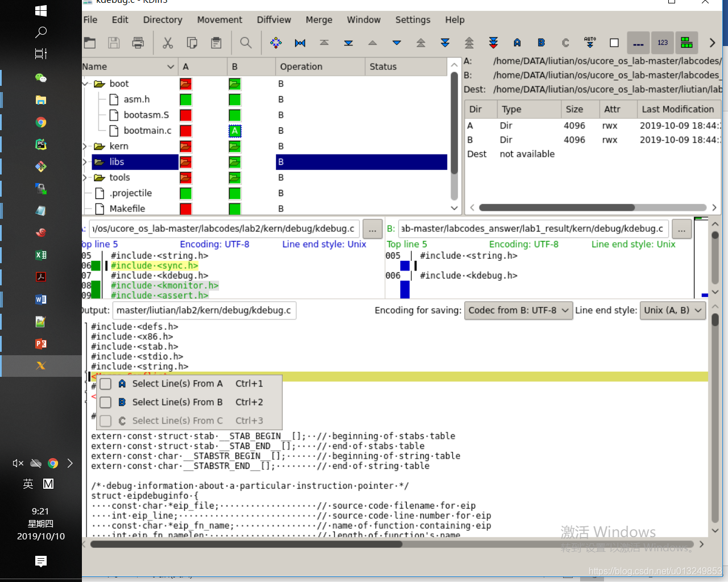Click the Output file path field
This screenshot has height=582, width=728.
[x=204, y=310]
